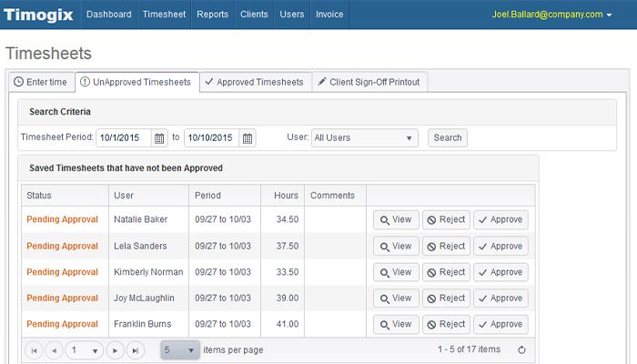Click Pending Approval status for Franklin Burns
This screenshot has height=364, width=637.
[x=62, y=324]
